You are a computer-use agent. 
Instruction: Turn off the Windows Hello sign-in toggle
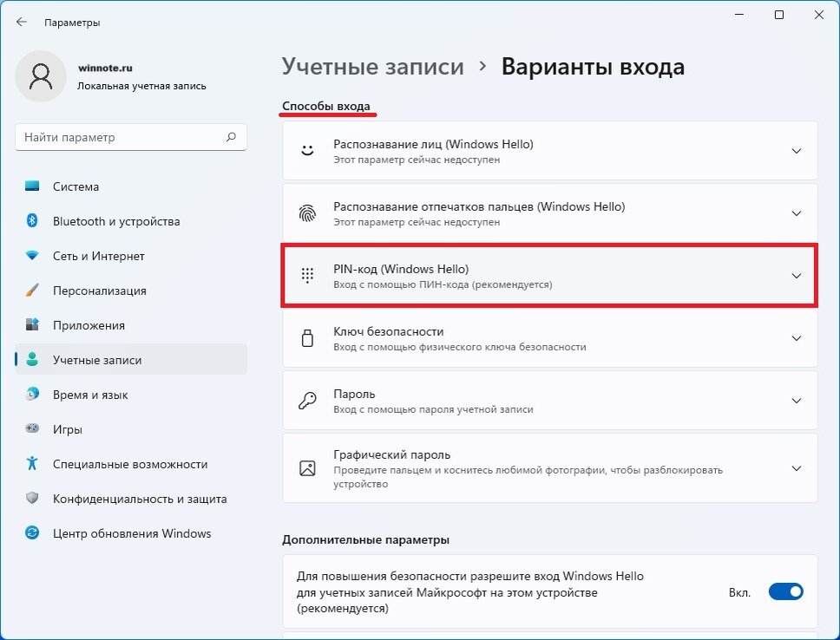click(786, 591)
